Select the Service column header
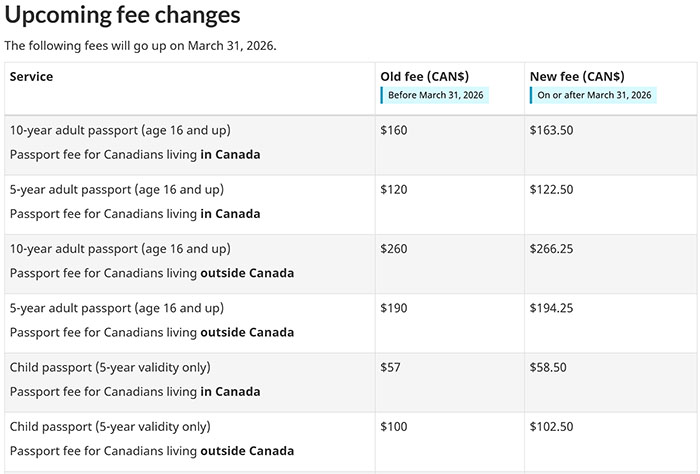 coord(32,77)
